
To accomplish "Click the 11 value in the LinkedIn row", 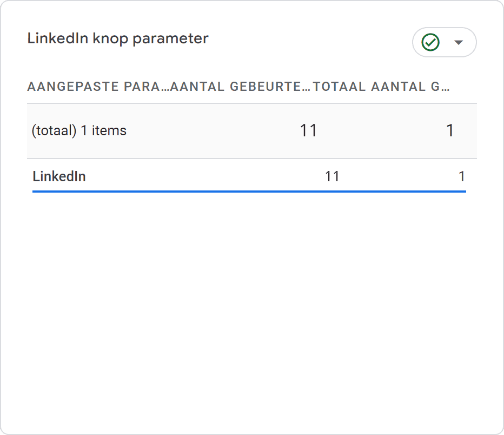I will [332, 176].
